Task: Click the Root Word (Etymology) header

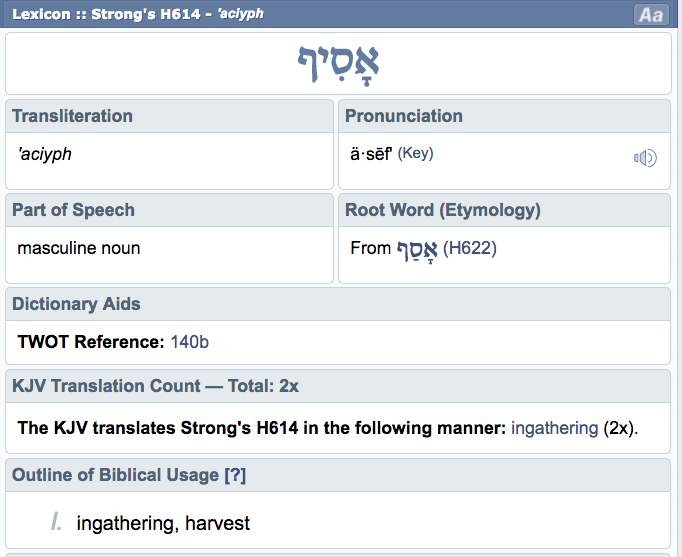Action: pos(442,210)
